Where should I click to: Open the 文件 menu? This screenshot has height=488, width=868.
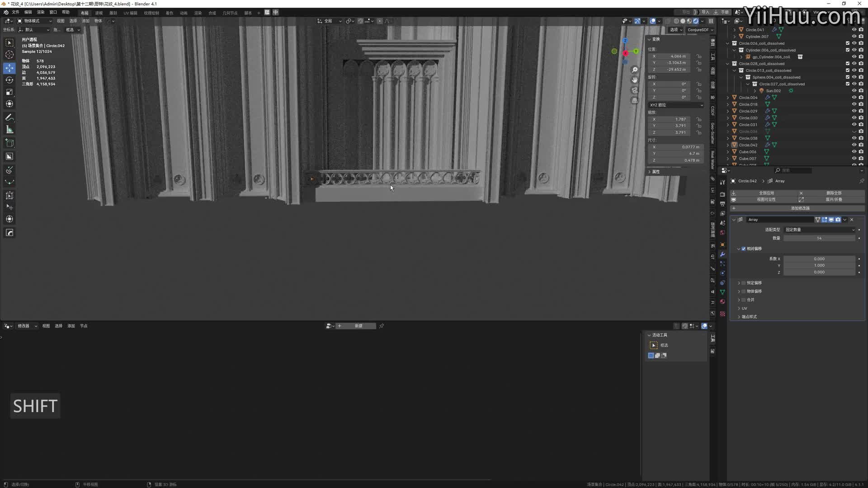(15, 12)
